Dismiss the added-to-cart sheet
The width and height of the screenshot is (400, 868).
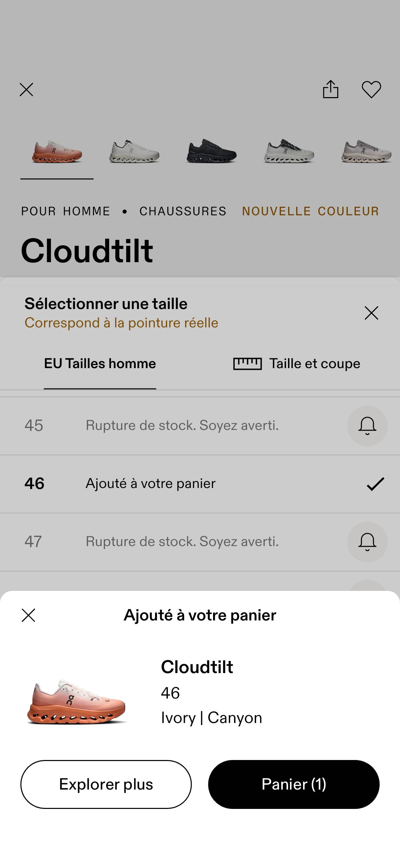coord(28,615)
